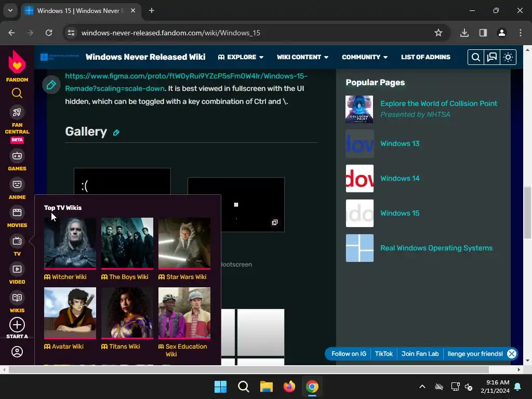Screen dimensions: 532x399
Task: Edit the Gallery section pencil icon
Action: [x=116, y=132]
